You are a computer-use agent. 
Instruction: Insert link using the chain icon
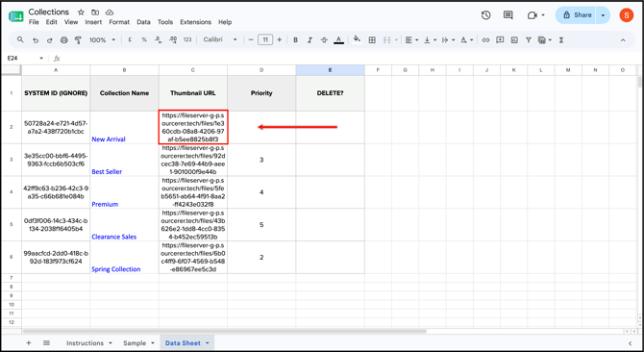point(485,39)
